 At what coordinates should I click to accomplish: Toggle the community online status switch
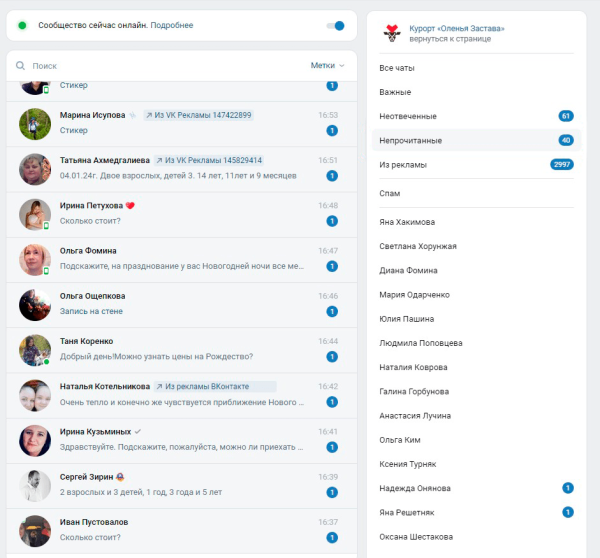coord(335,25)
